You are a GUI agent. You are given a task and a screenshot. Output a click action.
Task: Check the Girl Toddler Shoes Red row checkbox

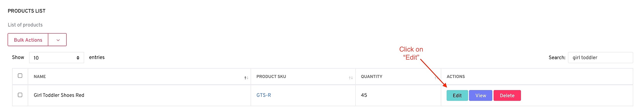(x=20, y=95)
